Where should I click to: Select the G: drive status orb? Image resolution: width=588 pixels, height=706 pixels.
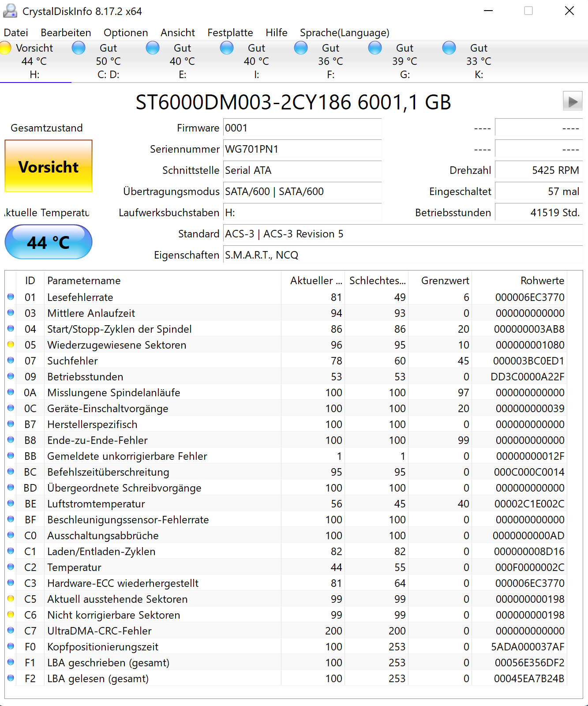pyautogui.click(x=375, y=48)
